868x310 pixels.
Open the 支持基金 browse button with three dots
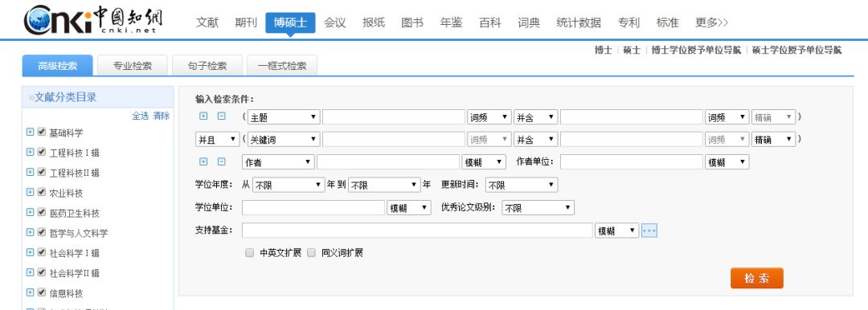click(x=649, y=230)
